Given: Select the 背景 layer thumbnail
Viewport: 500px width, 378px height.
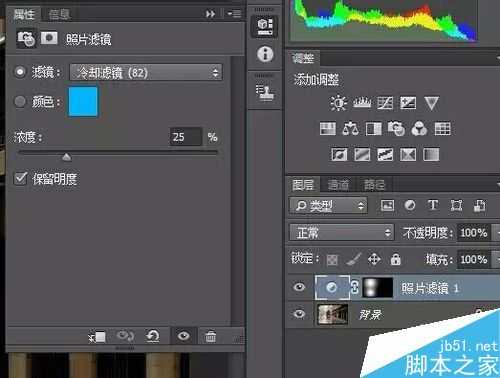Looking at the screenshot, I should (333, 314).
